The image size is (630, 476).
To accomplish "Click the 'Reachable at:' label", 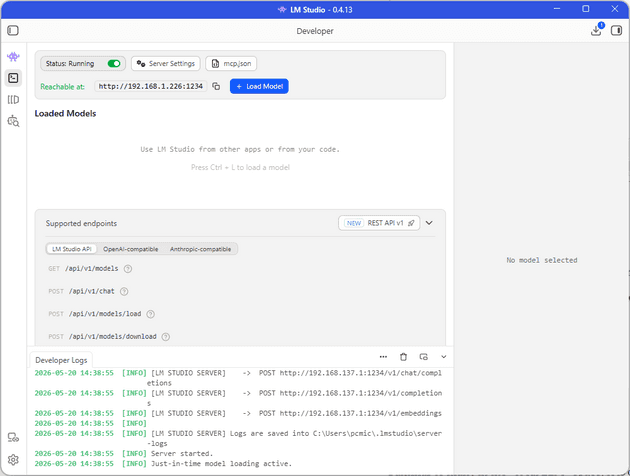I will point(63,87).
